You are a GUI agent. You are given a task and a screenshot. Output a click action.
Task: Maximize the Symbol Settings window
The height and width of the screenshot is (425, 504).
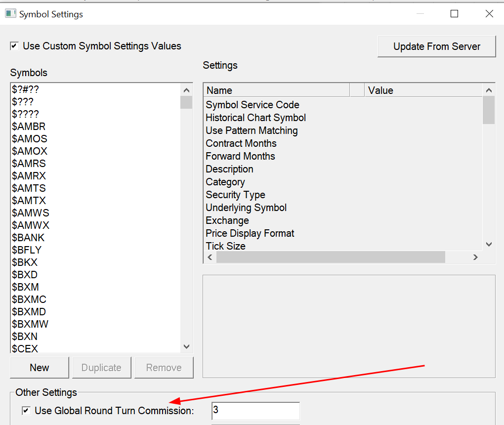pos(454,14)
